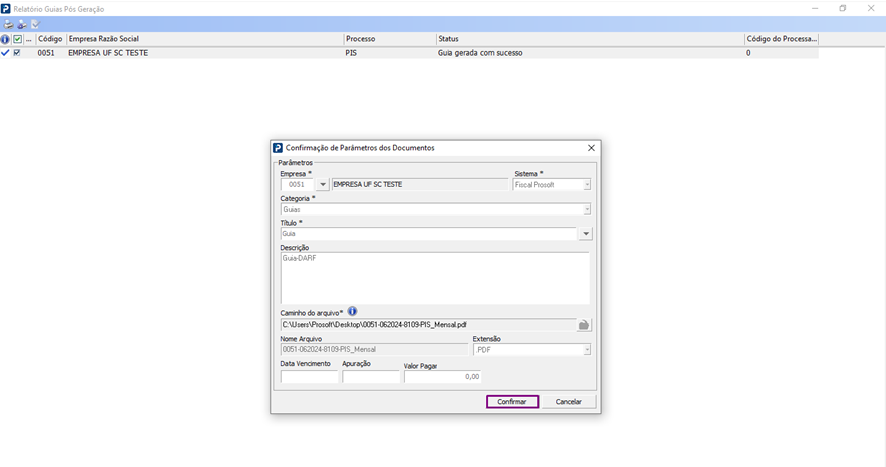Click the Prosoft logo in the main title bar
Image resolution: width=886 pixels, height=467 pixels.
[6, 8]
